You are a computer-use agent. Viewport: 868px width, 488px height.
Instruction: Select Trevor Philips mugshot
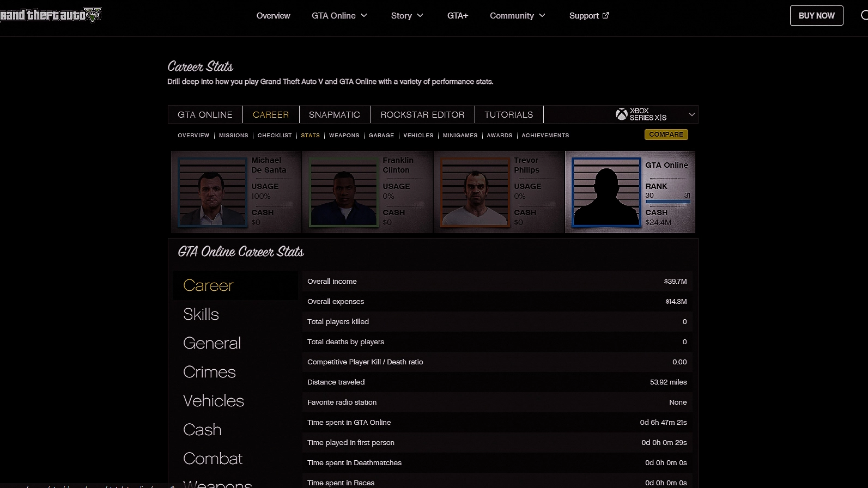[475, 192]
